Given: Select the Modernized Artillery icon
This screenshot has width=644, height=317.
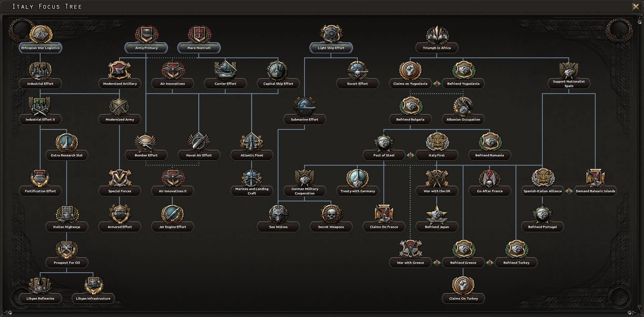Looking at the screenshot, I should 120,70.
